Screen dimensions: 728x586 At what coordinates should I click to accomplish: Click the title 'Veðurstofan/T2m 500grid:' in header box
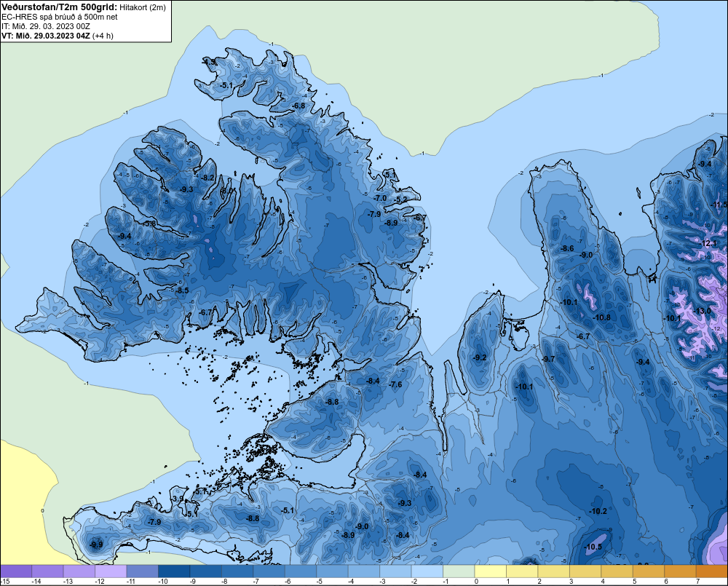[x=60, y=7]
